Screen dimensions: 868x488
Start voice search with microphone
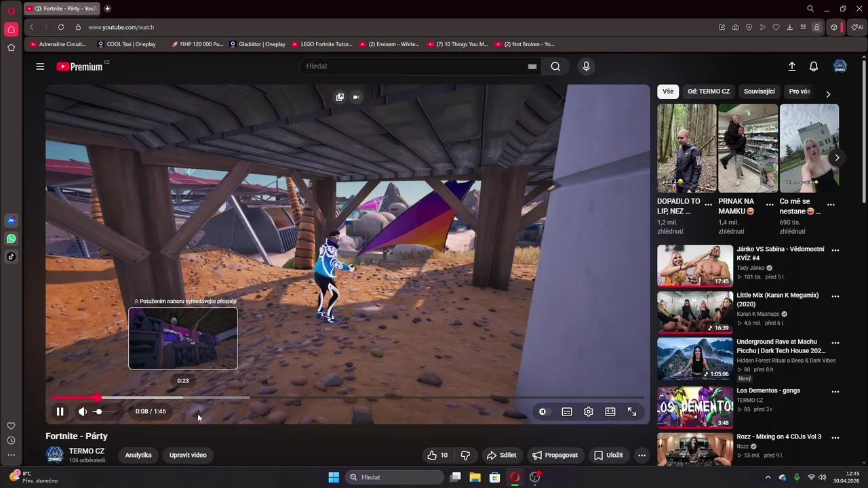[587, 66]
